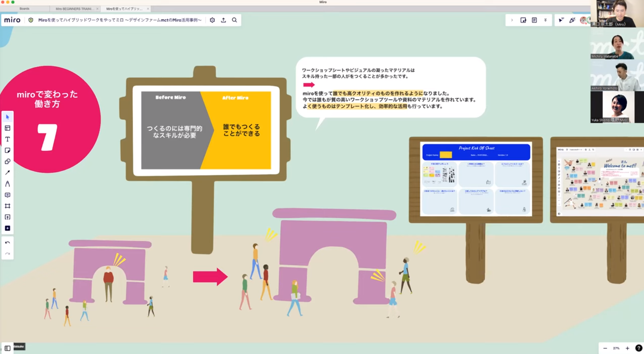Image resolution: width=644 pixels, height=354 pixels.
Task: Select the After Miro yellow panel
Action: tap(239, 130)
